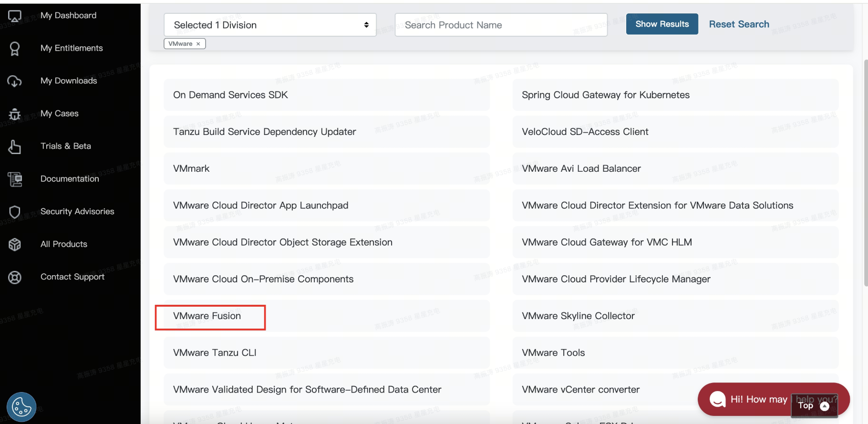Viewport: 868px width, 424px height.
Task: Click the Top scroll-up button
Action: pos(814,406)
